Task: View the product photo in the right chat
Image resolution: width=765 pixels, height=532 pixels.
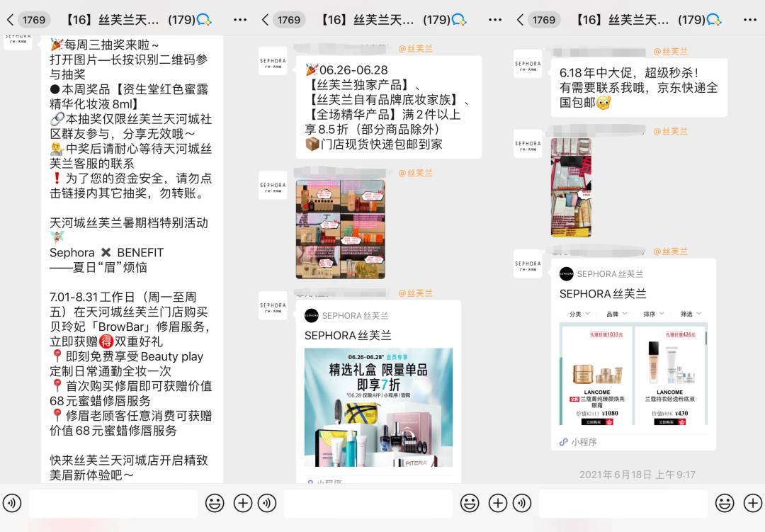Action: click(x=570, y=187)
